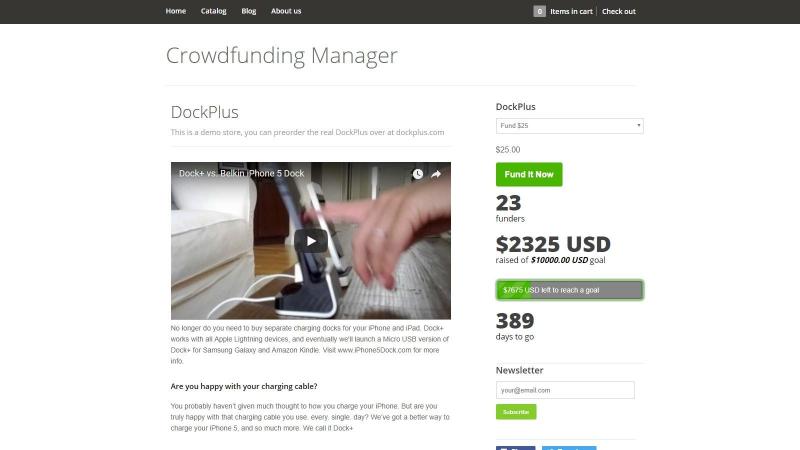The height and width of the screenshot is (450, 800).
Task: Click the funding goal progress bar
Action: [x=569, y=290]
